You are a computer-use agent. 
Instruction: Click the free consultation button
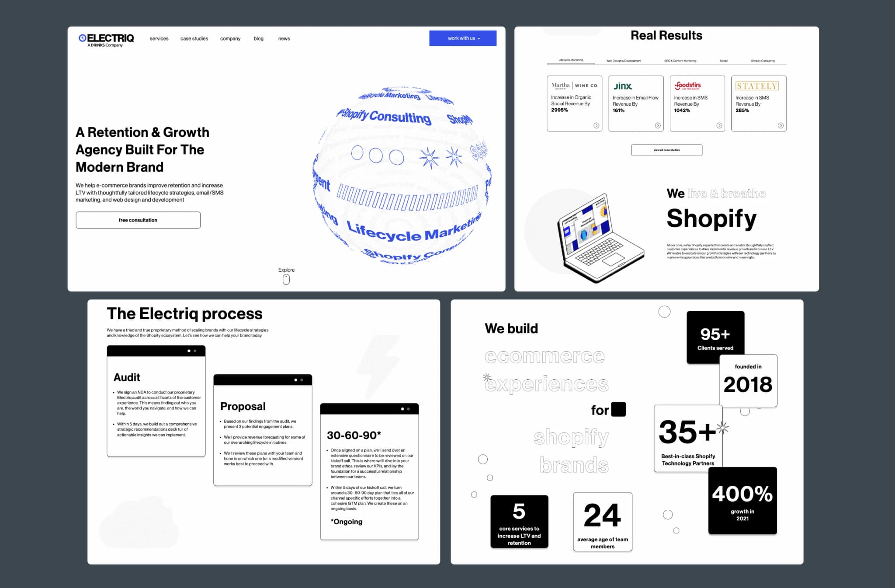click(138, 220)
